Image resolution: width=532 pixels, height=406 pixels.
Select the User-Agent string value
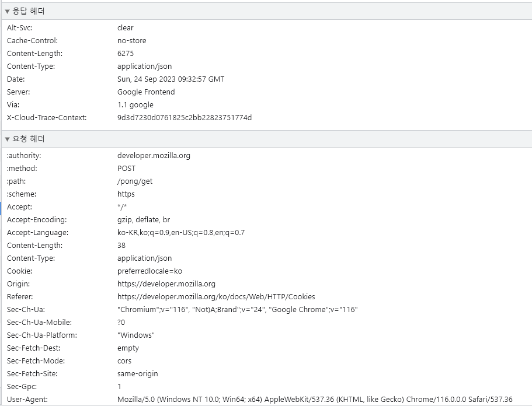[x=315, y=400]
